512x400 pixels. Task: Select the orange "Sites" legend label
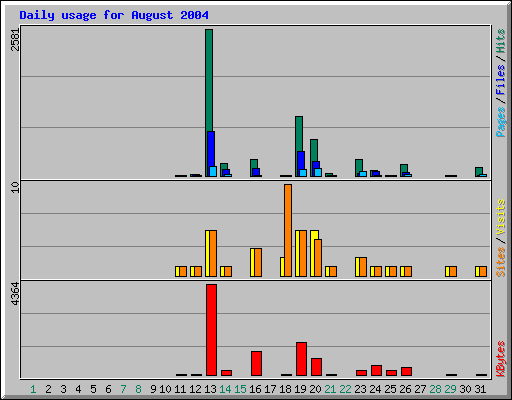[500, 262]
